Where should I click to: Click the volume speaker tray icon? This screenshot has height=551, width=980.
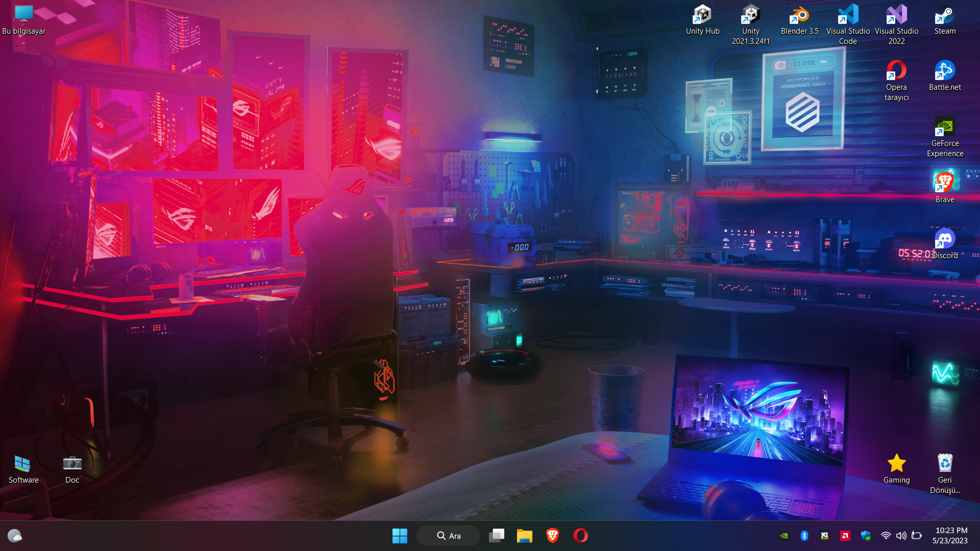pyautogui.click(x=901, y=536)
